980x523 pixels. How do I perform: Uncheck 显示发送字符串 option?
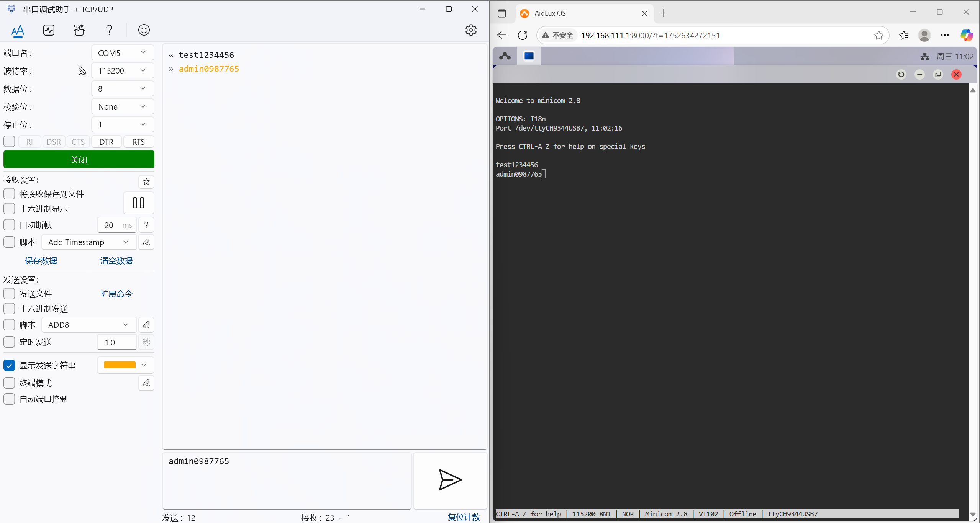[9, 365]
